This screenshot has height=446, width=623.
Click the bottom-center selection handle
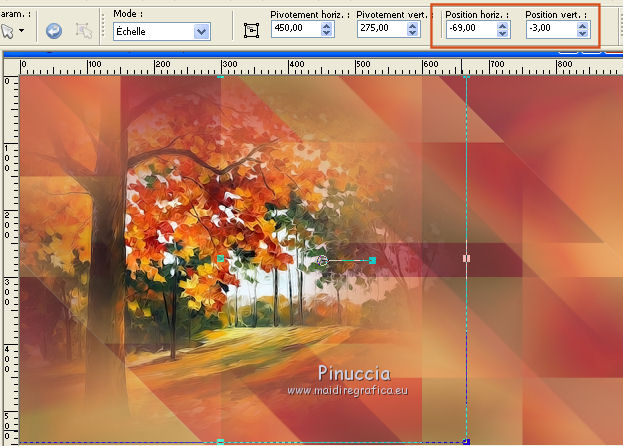(x=221, y=442)
